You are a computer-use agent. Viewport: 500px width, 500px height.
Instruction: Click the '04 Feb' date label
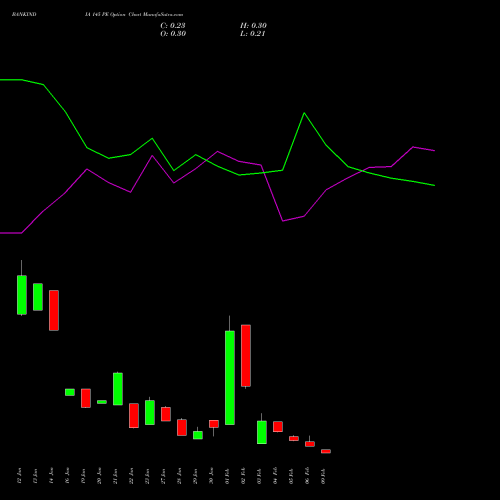pos(275,476)
